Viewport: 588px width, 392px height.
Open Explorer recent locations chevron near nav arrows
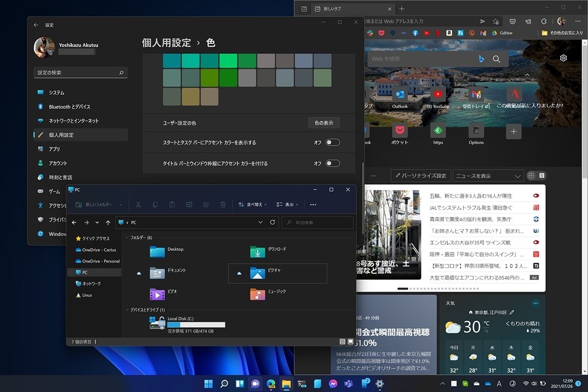click(97, 222)
